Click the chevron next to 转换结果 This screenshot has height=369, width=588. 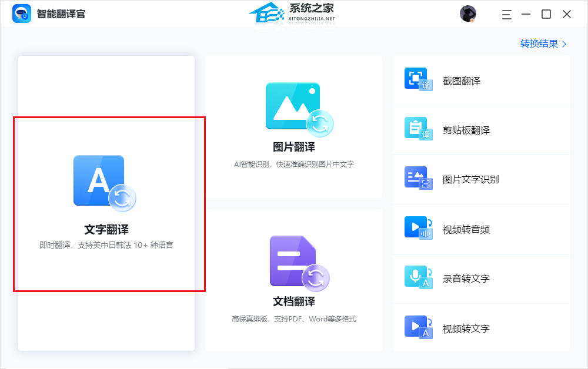[564, 44]
